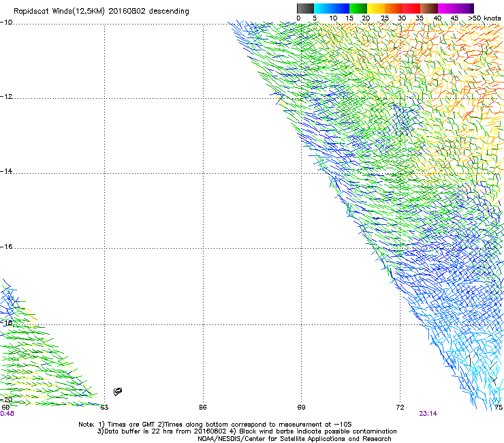Click the purple '0:48' swath timestamp

click(7, 414)
